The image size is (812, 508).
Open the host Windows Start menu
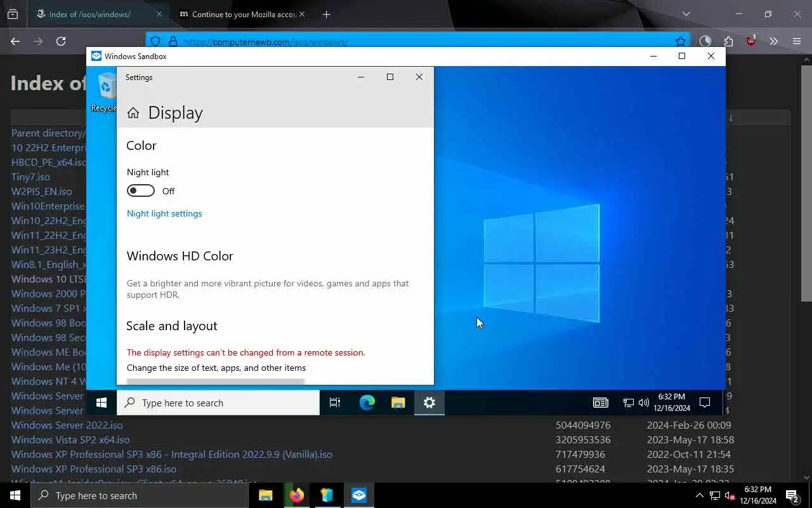(x=15, y=495)
